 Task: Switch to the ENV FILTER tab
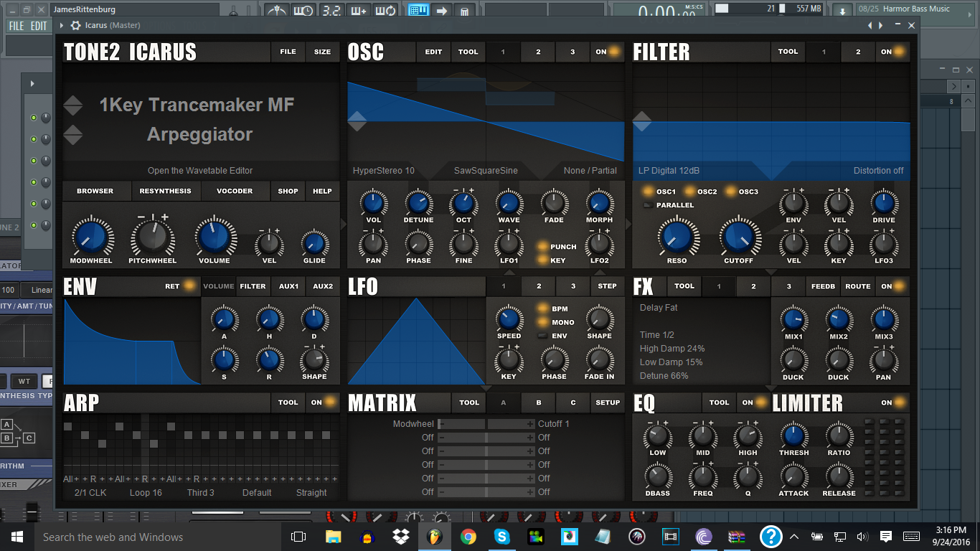point(253,286)
